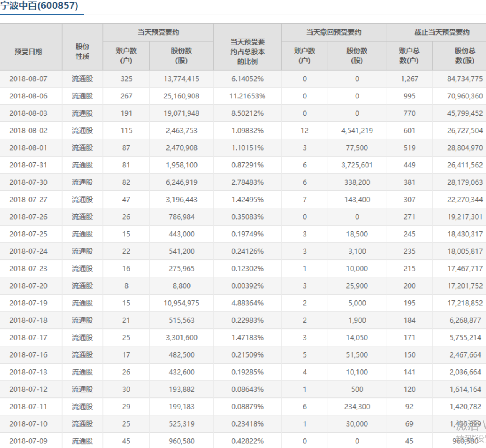Image resolution: width=486 pixels, height=448 pixels.
Task: Select date cell 2018-07-18
Action: pyautogui.click(x=28, y=320)
